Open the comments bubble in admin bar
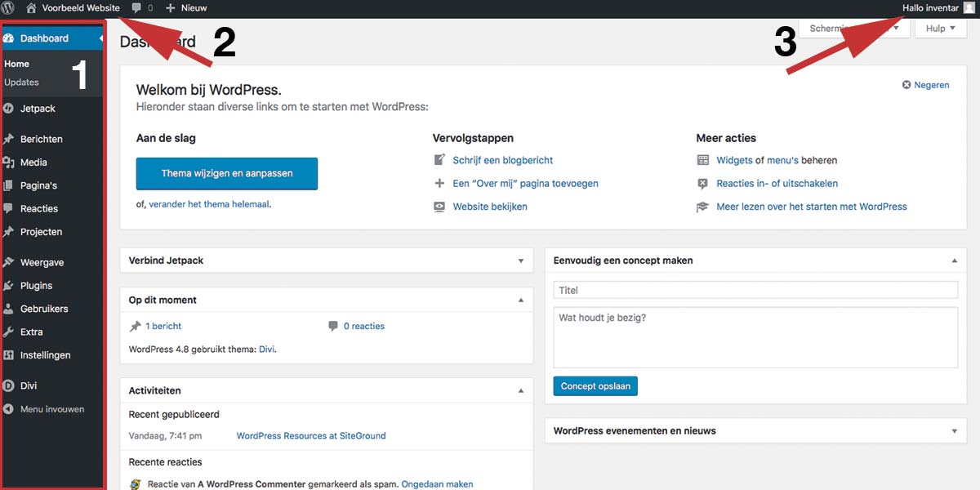The image size is (980, 490). click(136, 7)
